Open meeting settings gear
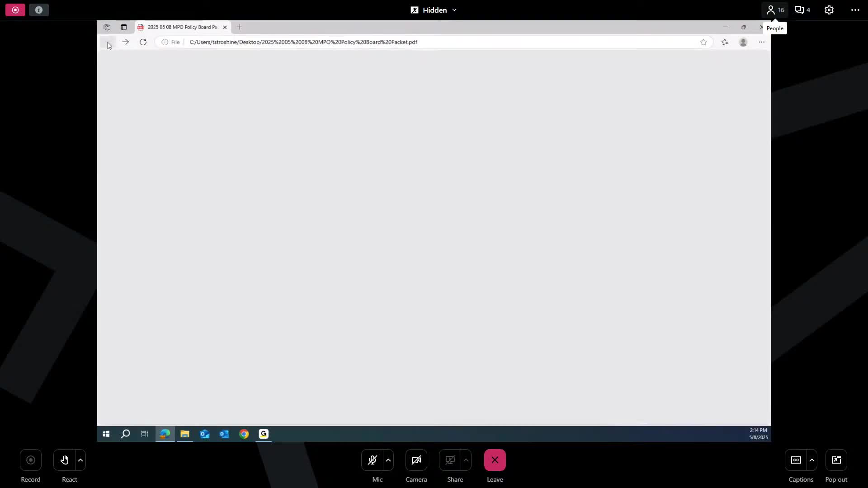 829,10
